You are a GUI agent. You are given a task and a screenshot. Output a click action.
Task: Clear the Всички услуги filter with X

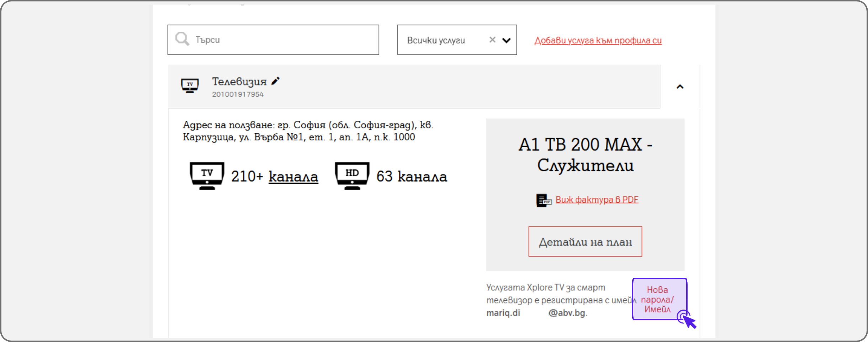pyautogui.click(x=492, y=40)
